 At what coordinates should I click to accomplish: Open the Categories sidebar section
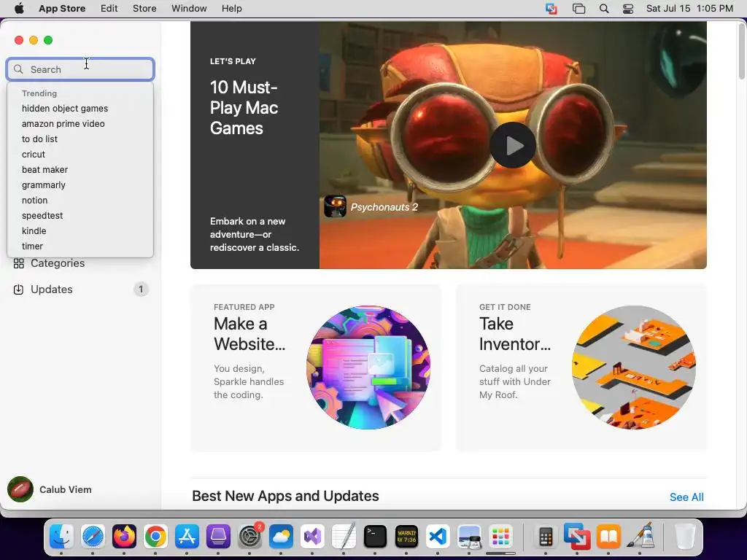pyautogui.click(x=80, y=263)
